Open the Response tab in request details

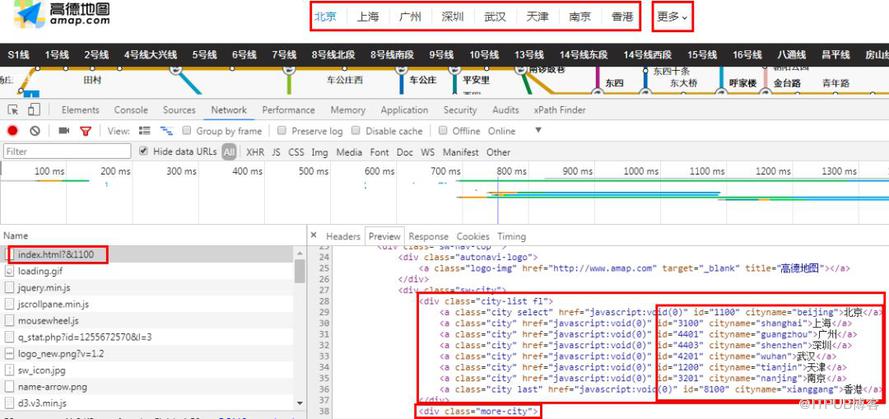(x=428, y=237)
